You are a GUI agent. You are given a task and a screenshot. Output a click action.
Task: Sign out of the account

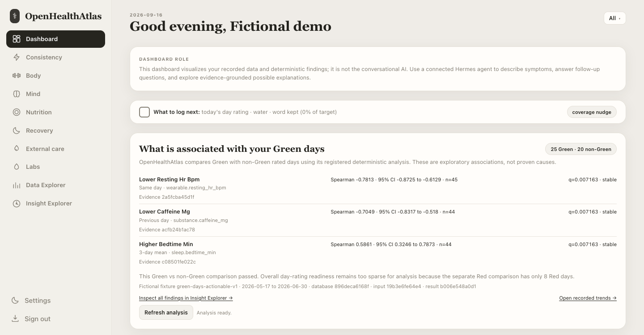tap(55, 319)
